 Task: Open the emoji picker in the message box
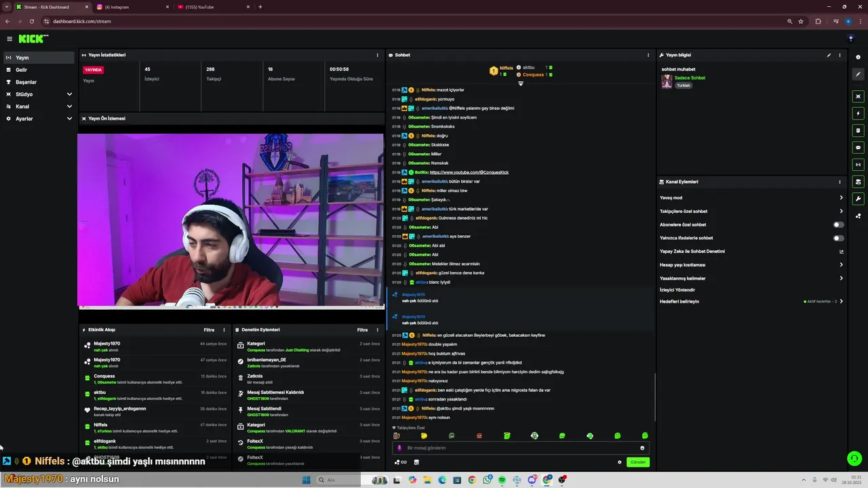tap(642, 448)
